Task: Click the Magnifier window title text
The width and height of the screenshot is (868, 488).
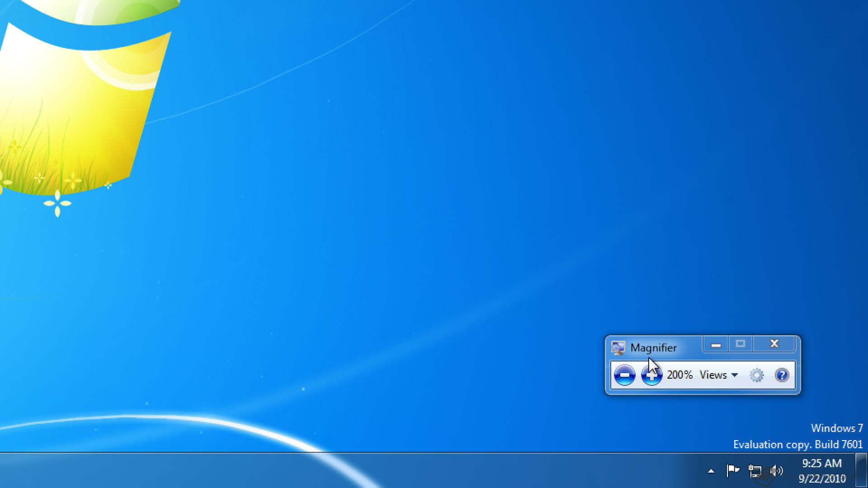Action: pos(653,347)
